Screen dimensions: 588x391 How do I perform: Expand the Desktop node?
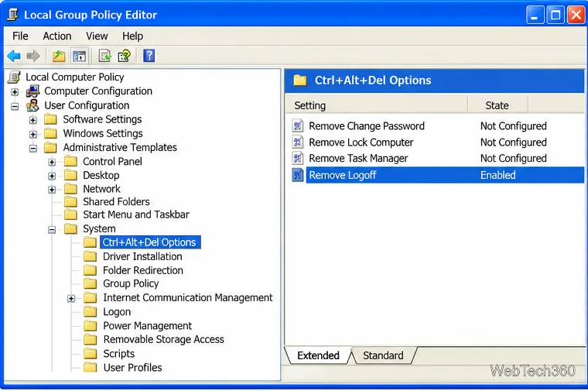pos(52,176)
